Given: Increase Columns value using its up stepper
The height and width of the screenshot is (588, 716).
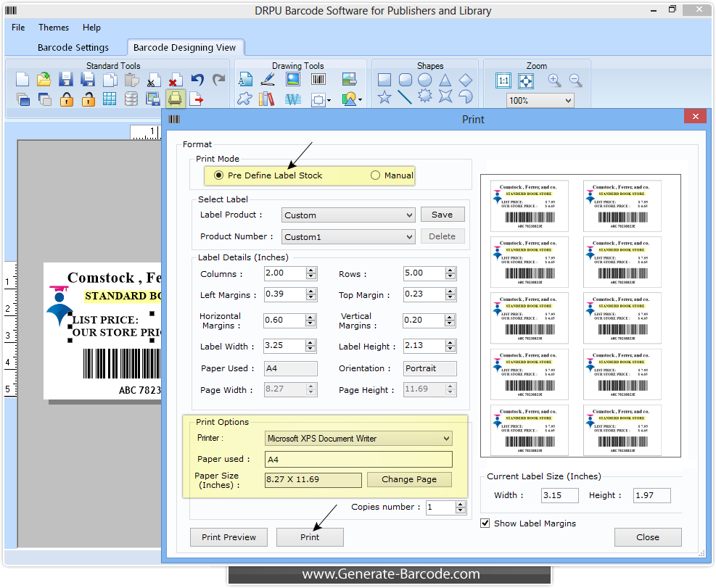Looking at the screenshot, I should coord(310,270).
